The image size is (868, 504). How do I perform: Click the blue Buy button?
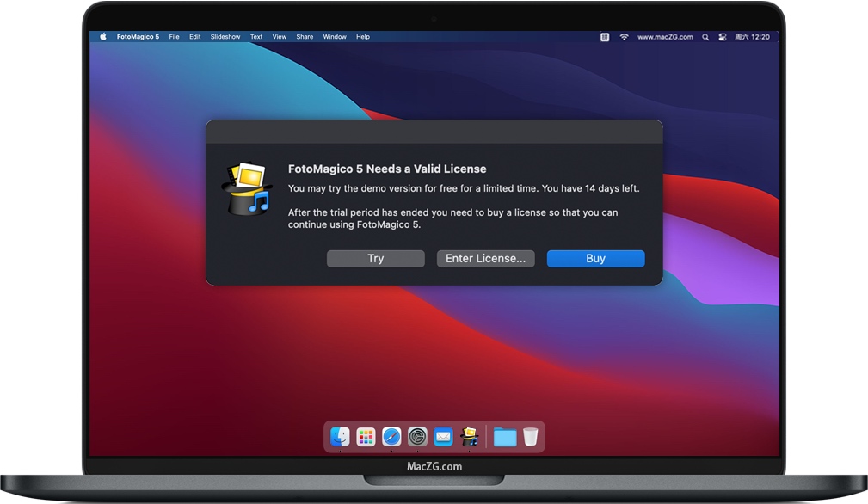595,258
